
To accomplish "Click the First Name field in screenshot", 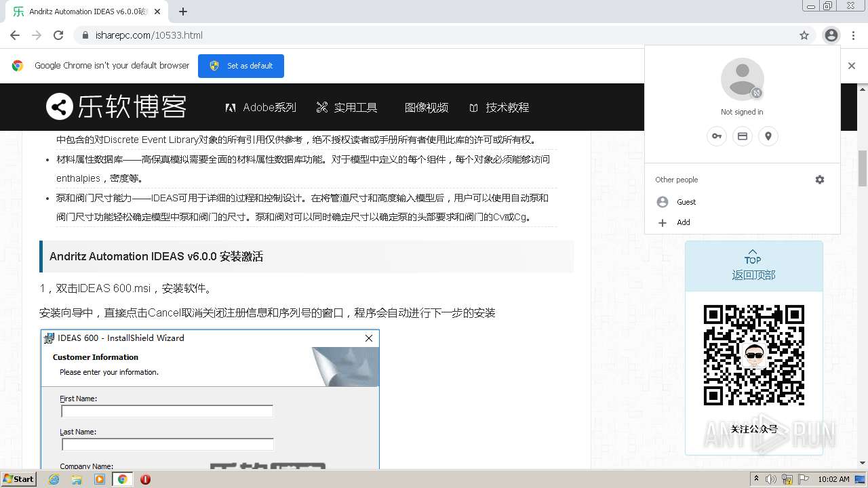I will [x=167, y=411].
